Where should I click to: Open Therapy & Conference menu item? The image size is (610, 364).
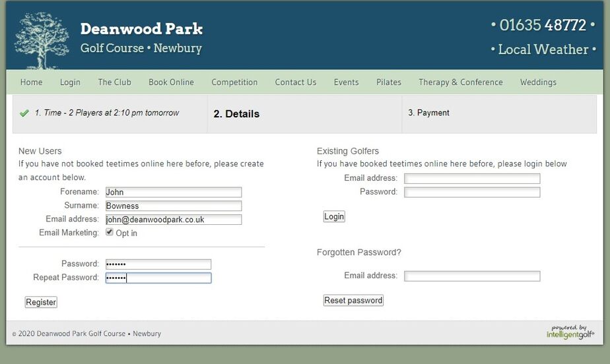point(461,82)
